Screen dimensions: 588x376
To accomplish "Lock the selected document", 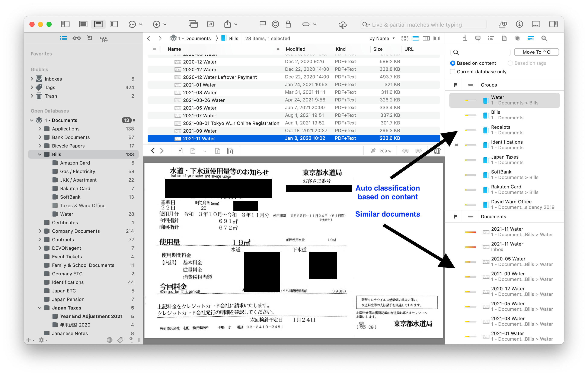I will pos(288,24).
